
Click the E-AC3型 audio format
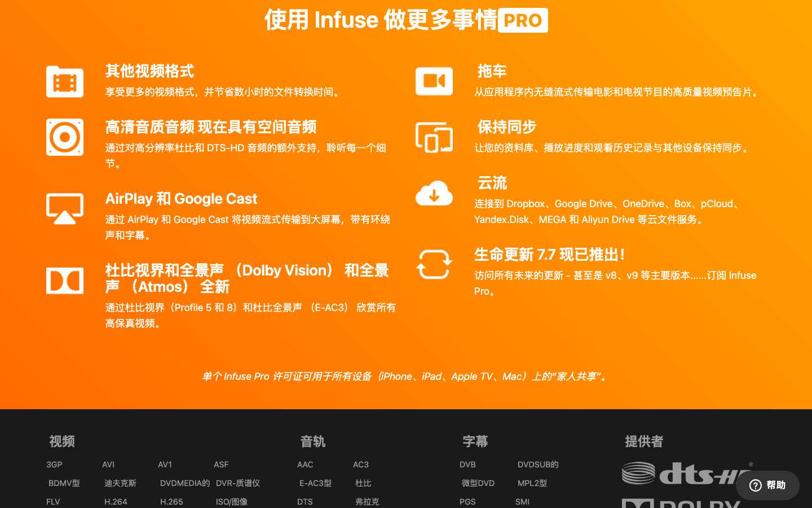(315, 483)
